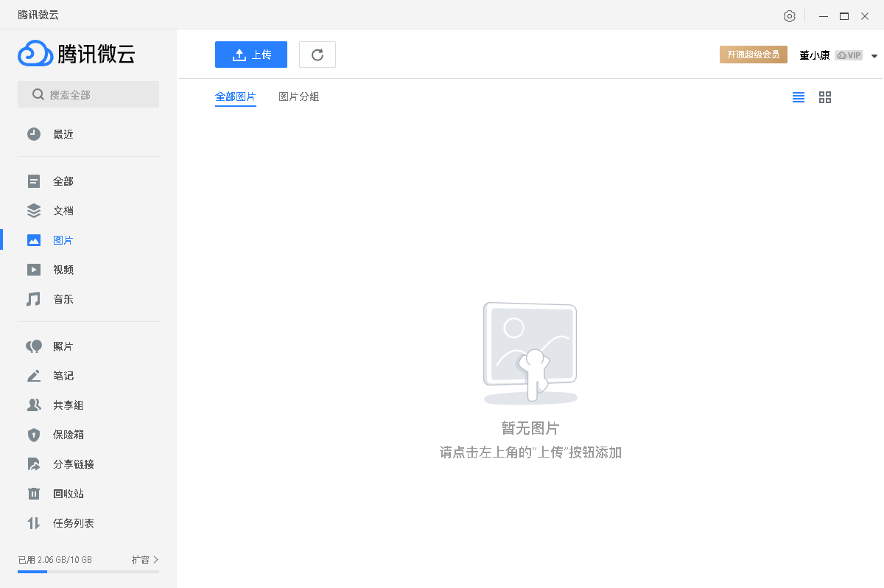Click the refresh icon next to Upload
This screenshot has width=884, height=588.
(317, 54)
